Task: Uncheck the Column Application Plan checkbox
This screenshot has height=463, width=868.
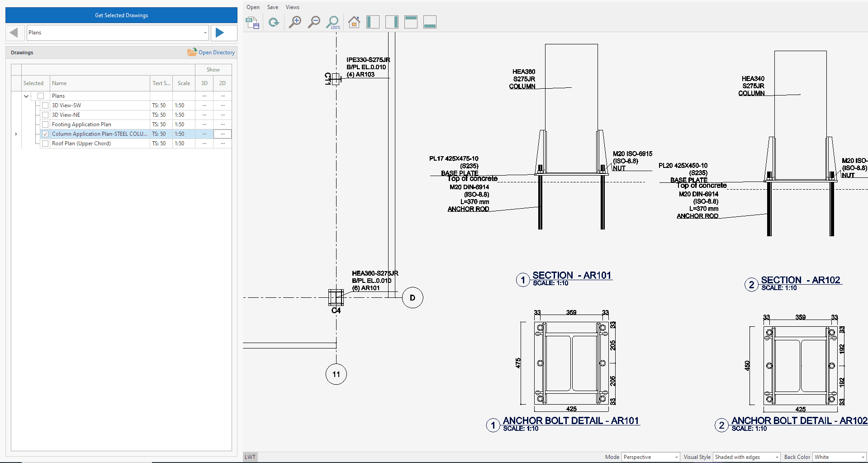Action: [45, 134]
